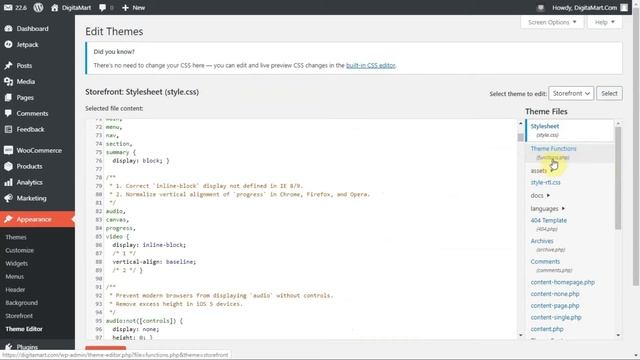Expand Screen Options panel
The width and height of the screenshot is (640, 360).
(x=552, y=22)
